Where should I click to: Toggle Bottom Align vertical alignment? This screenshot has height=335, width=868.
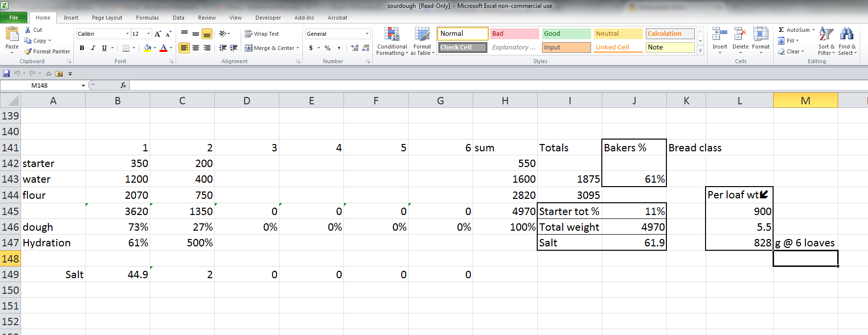[x=207, y=34]
